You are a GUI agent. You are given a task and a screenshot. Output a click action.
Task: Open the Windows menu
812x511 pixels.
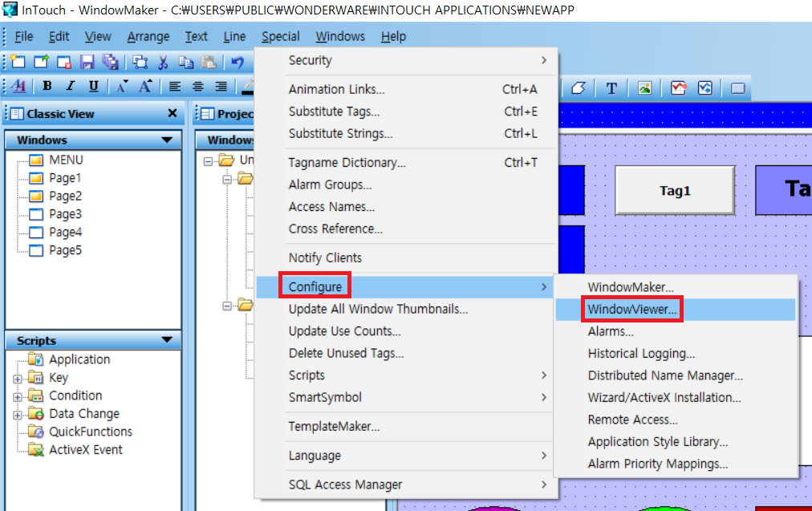340,36
